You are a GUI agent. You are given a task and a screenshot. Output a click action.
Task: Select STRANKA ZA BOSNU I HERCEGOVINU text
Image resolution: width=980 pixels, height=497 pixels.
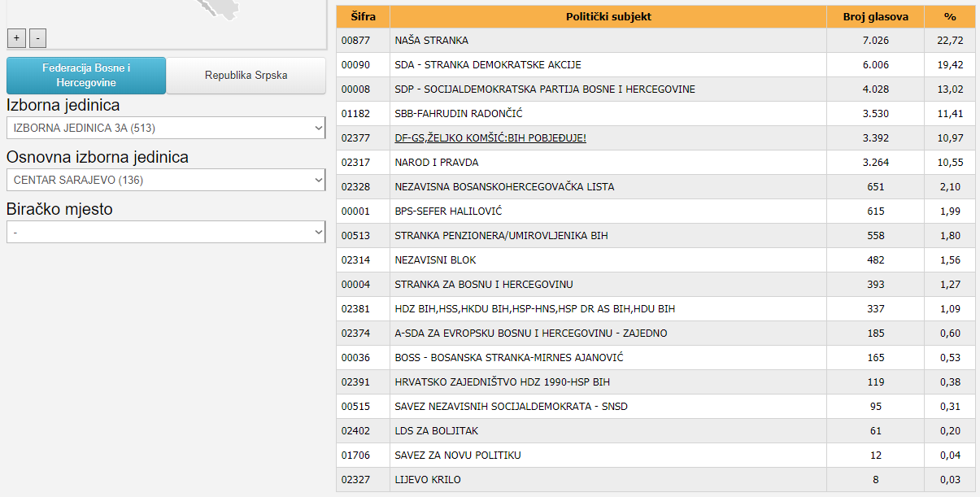484,285
